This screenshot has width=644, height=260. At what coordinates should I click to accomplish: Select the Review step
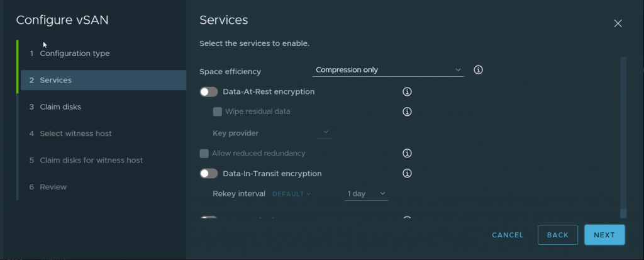(53, 187)
